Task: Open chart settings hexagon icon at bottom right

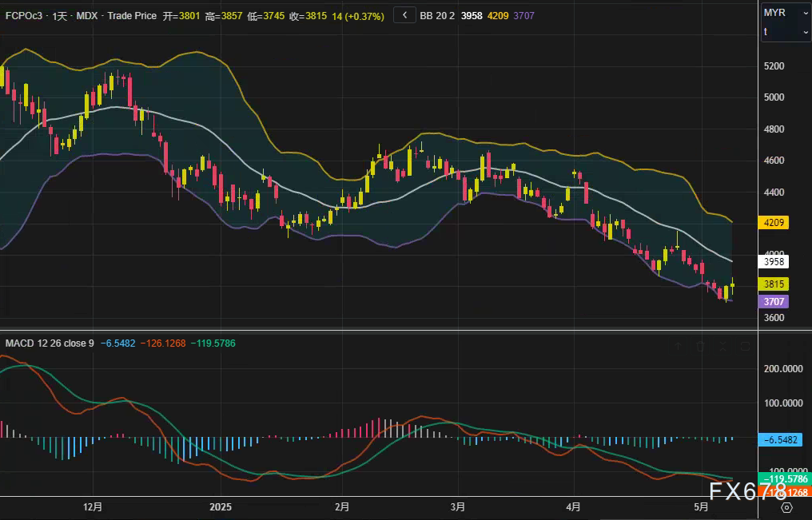Action: (786, 507)
